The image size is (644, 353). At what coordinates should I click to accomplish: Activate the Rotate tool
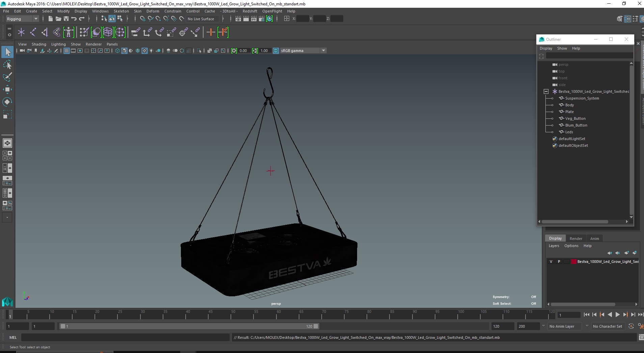7,102
